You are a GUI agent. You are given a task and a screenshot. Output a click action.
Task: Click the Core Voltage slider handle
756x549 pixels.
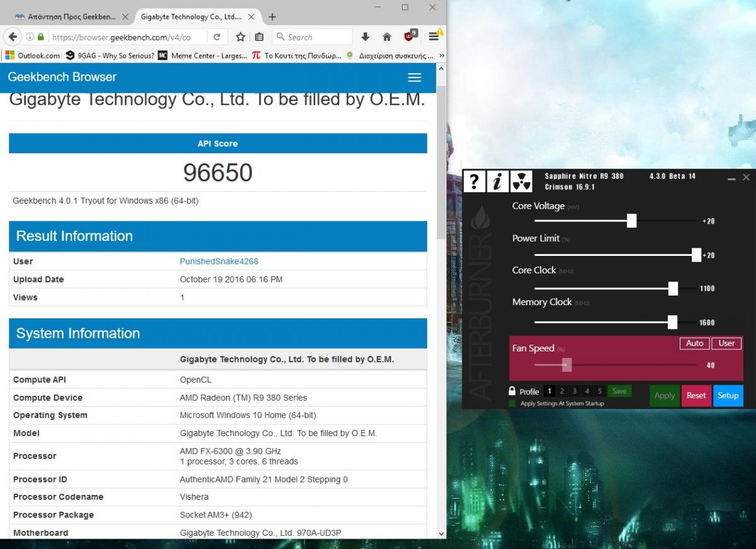click(632, 221)
